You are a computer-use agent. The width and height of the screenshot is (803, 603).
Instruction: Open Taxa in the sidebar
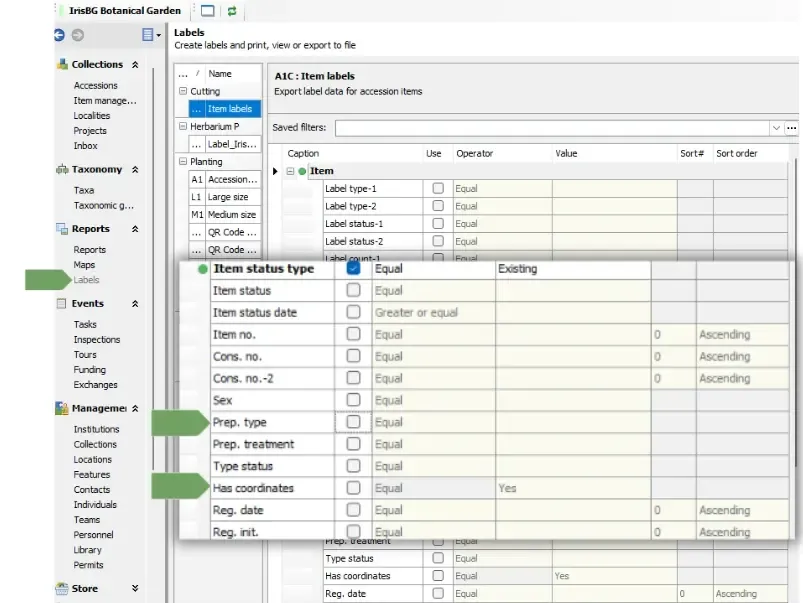tap(83, 191)
